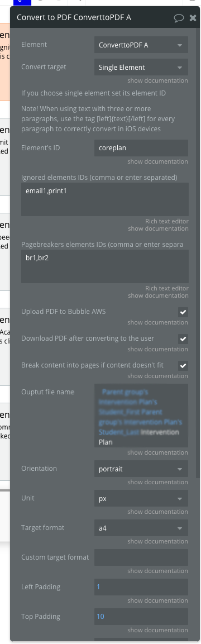Open the Unit dropdown set to px
201x644 pixels.
point(141,498)
